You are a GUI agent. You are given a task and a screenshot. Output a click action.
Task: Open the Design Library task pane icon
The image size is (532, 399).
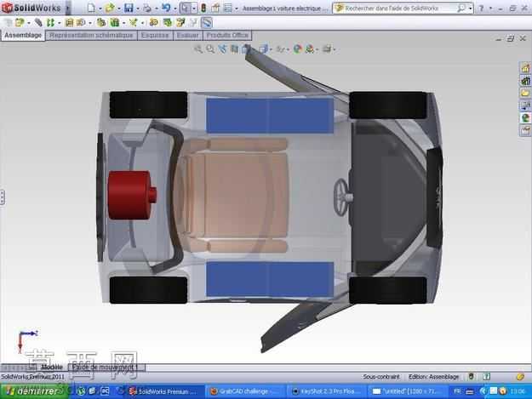[x=525, y=81]
